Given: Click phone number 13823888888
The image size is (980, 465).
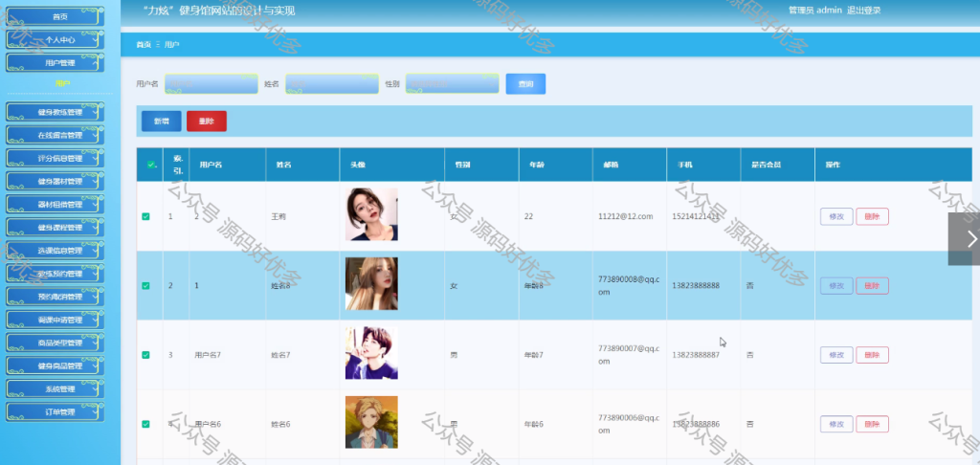Looking at the screenshot, I should coord(696,286).
